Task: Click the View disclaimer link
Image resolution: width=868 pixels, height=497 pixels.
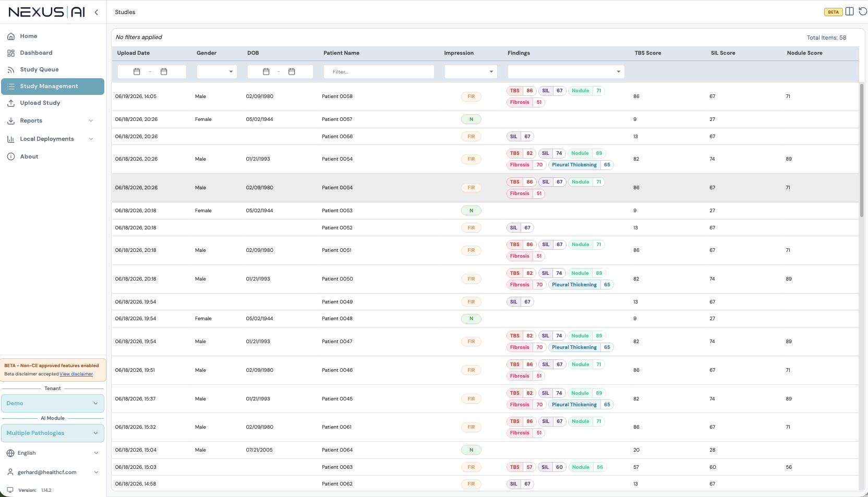Action: [76, 374]
